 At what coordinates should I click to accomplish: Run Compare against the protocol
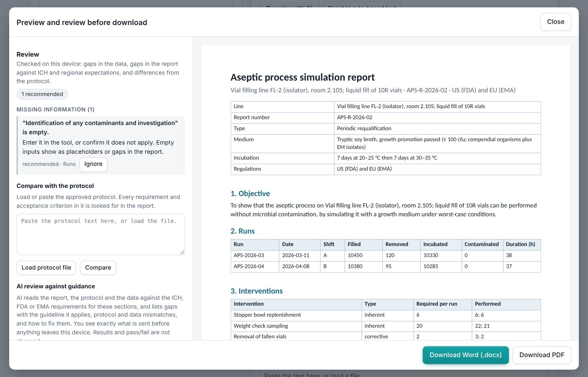[x=98, y=268]
